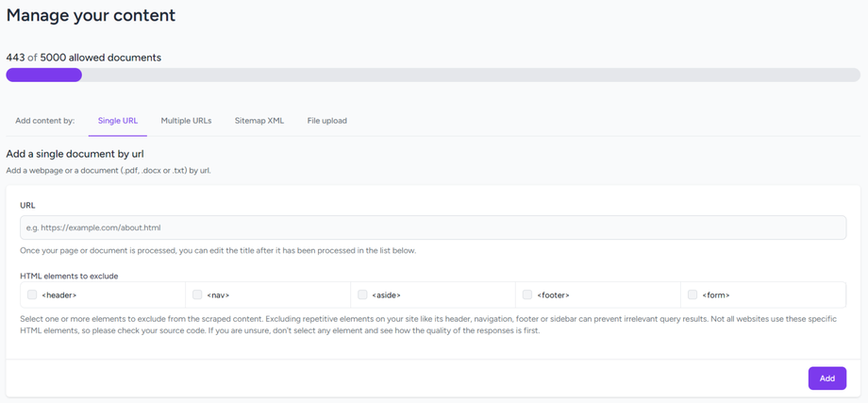Select the <form> exclusion checkbox
This screenshot has height=403, width=868.
coord(693,294)
